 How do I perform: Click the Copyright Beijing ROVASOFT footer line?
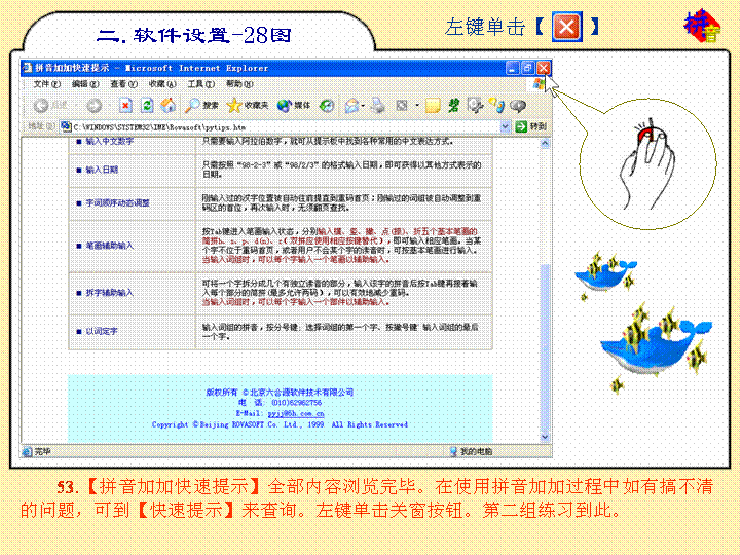(280, 425)
